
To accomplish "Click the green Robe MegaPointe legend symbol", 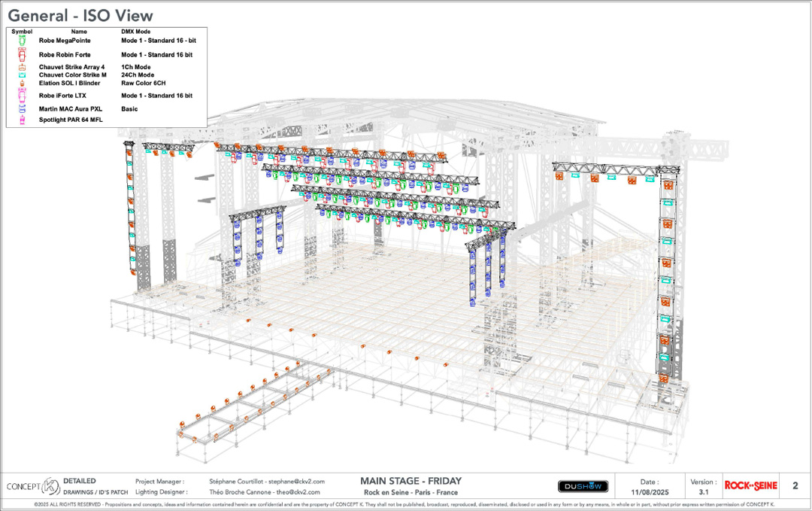I will (22, 41).
